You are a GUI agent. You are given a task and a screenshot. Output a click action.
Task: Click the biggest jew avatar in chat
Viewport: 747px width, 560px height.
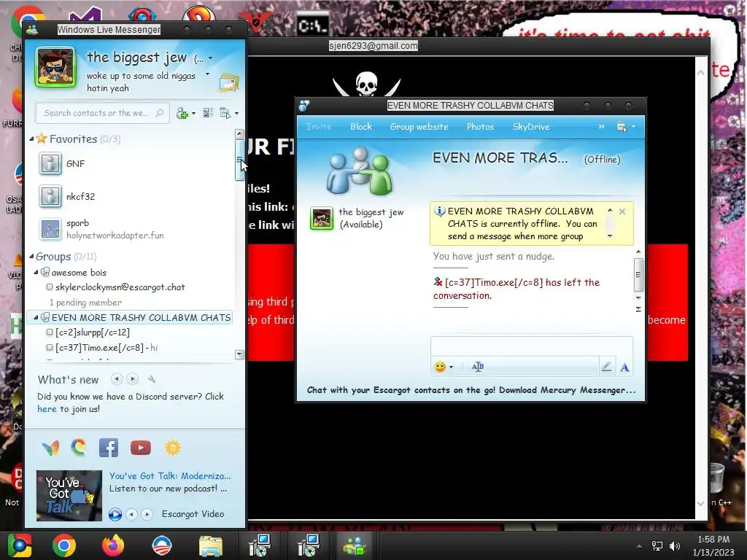(322, 219)
